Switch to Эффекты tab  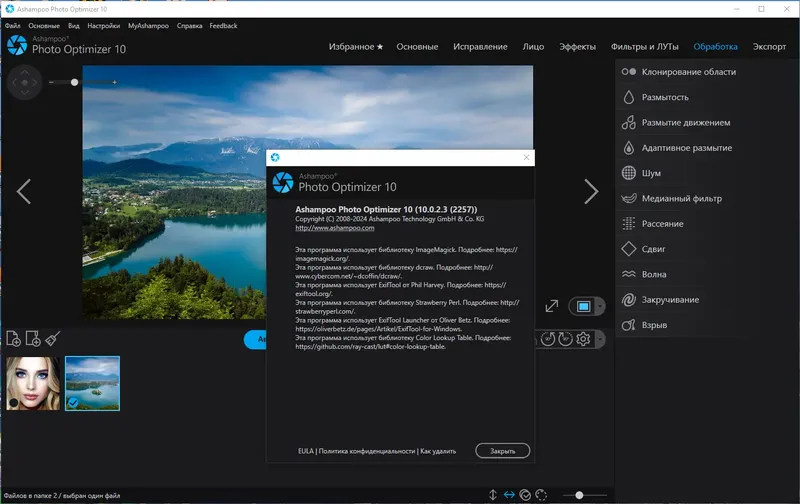(577, 46)
